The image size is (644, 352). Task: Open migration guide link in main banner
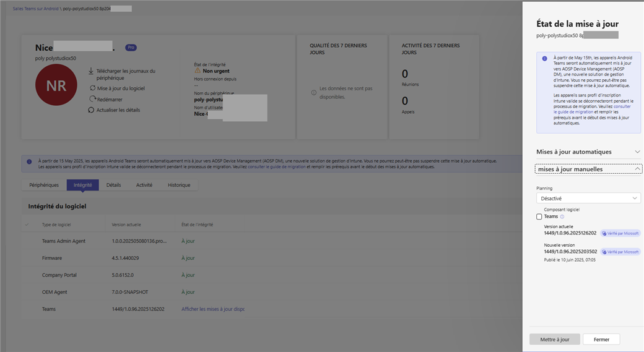coord(277,167)
